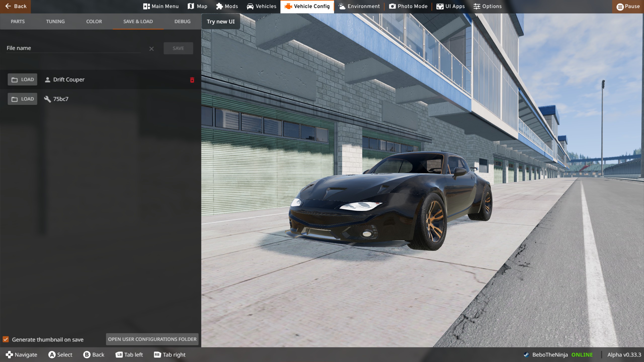Click the Map fold icon
The width and height of the screenshot is (644, 362).
(191, 6)
